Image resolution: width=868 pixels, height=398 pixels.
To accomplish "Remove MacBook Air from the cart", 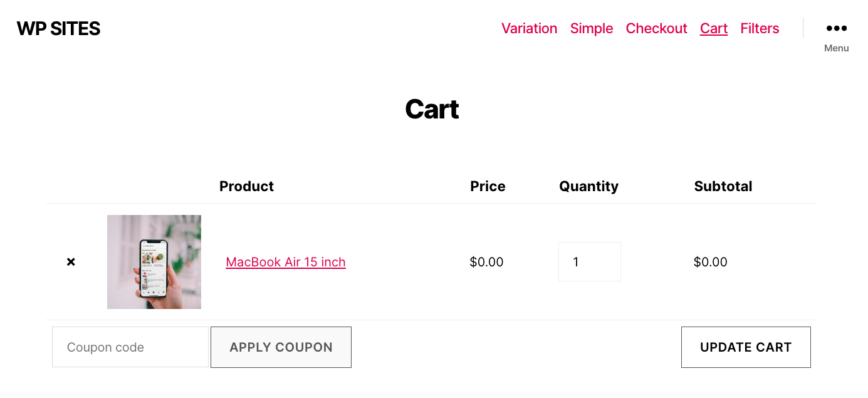I will 71,262.
